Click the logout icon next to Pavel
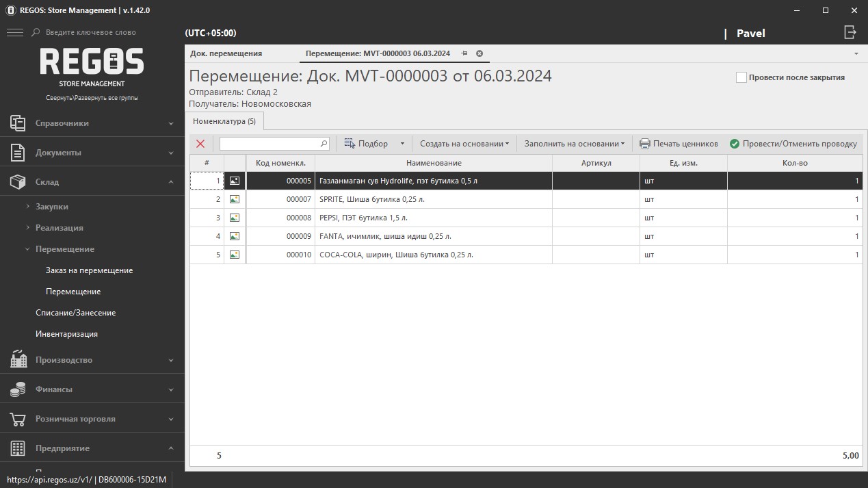868x488 pixels. coord(850,32)
